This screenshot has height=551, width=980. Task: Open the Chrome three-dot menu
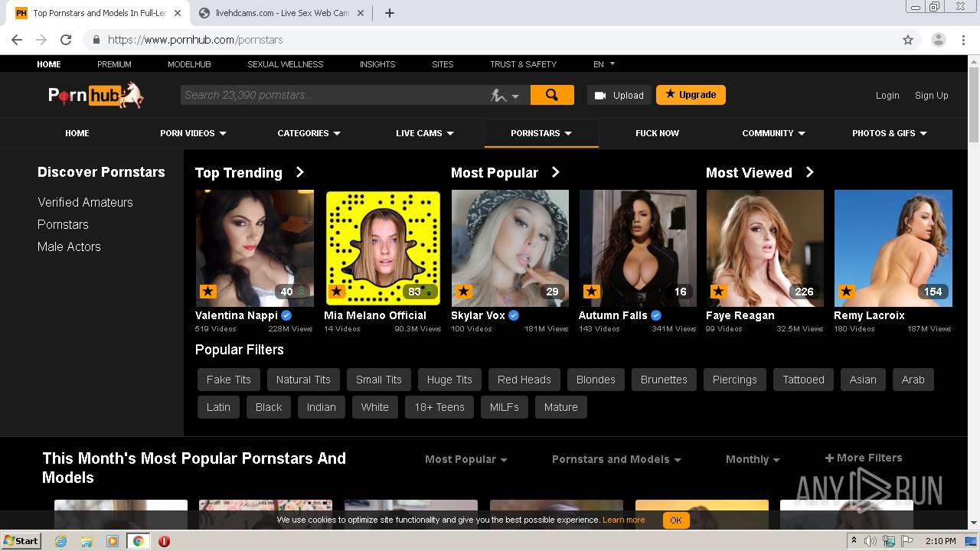pos(965,40)
